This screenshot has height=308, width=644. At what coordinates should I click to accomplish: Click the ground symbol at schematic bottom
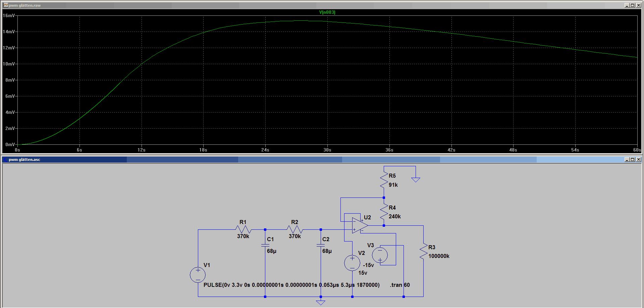[321, 303]
